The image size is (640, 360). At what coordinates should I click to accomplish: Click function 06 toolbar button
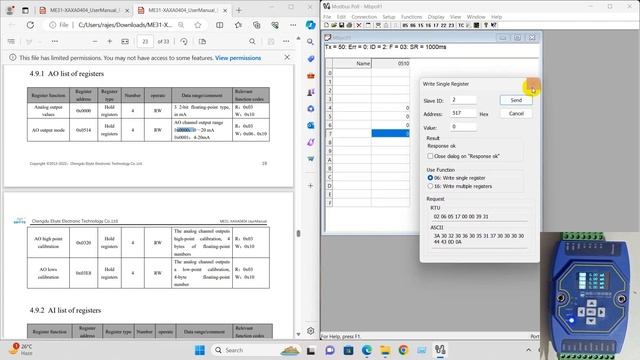tap(413, 25)
